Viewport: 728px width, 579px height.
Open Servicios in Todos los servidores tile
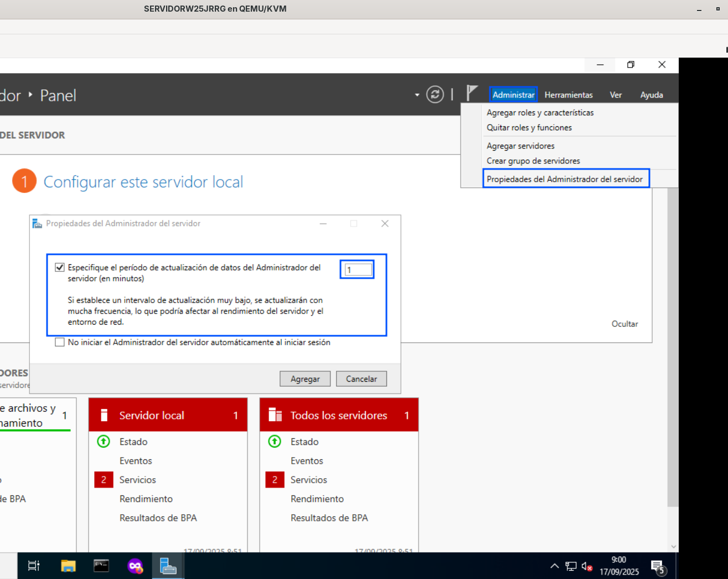(x=309, y=480)
